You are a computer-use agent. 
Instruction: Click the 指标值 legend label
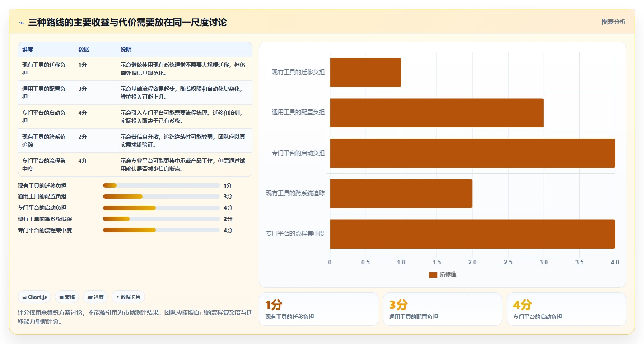[x=448, y=274]
